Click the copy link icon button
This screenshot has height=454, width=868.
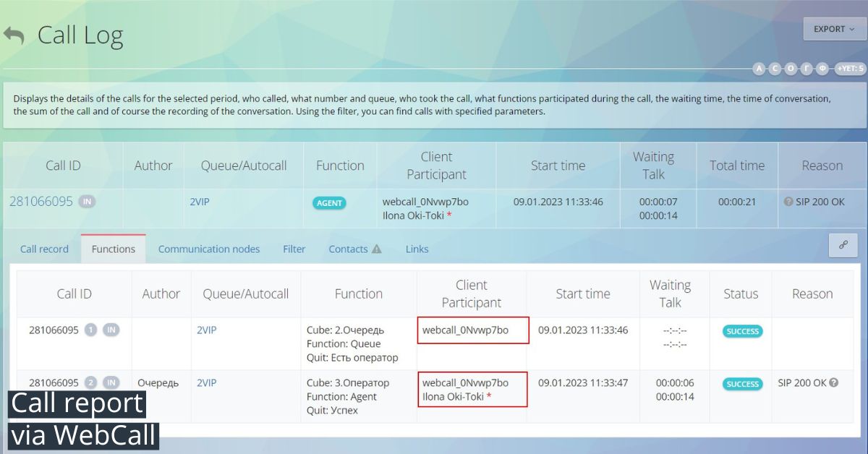843,245
